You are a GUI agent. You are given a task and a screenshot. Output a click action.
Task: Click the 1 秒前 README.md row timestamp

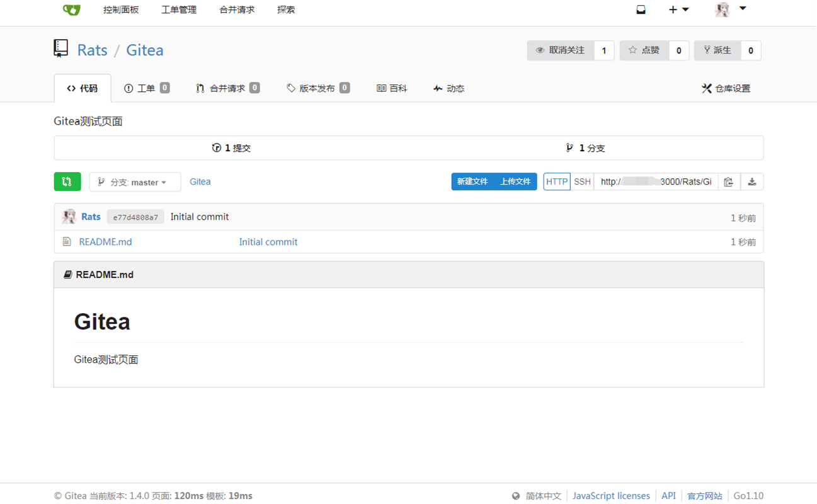point(743,242)
